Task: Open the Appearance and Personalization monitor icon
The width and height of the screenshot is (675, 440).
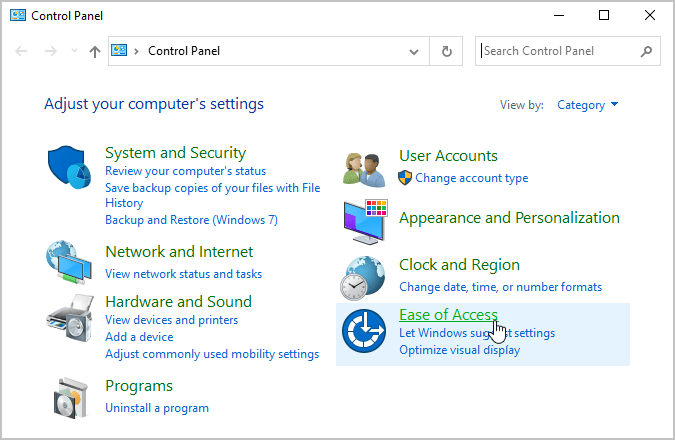Action: (365, 222)
